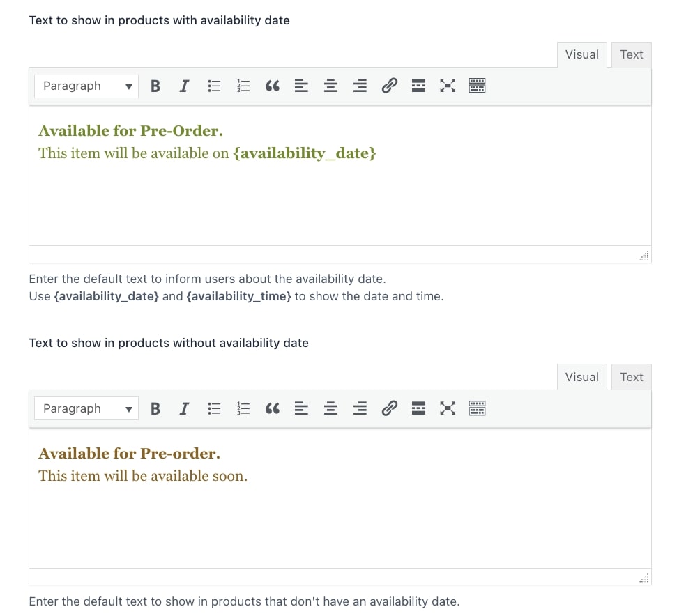Click into the text area with {availability_date}
The image size is (693, 616).
click(x=340, y=176)
